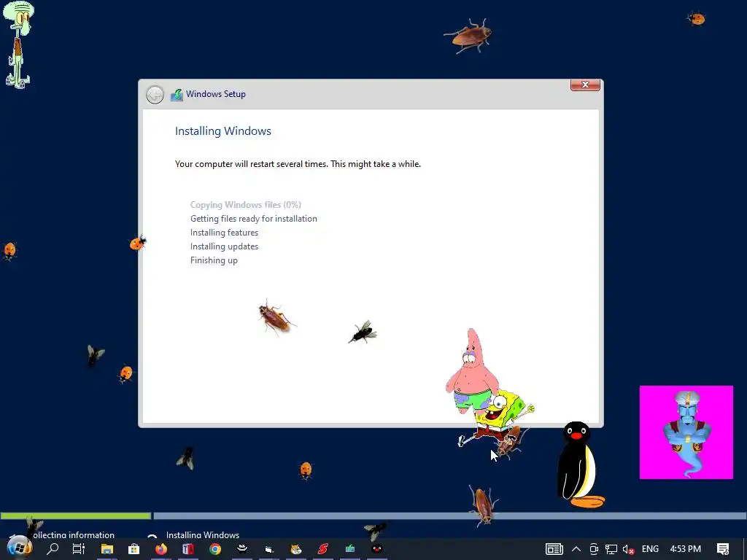Click the Windows Setup title icon

(x=177, y=95)
